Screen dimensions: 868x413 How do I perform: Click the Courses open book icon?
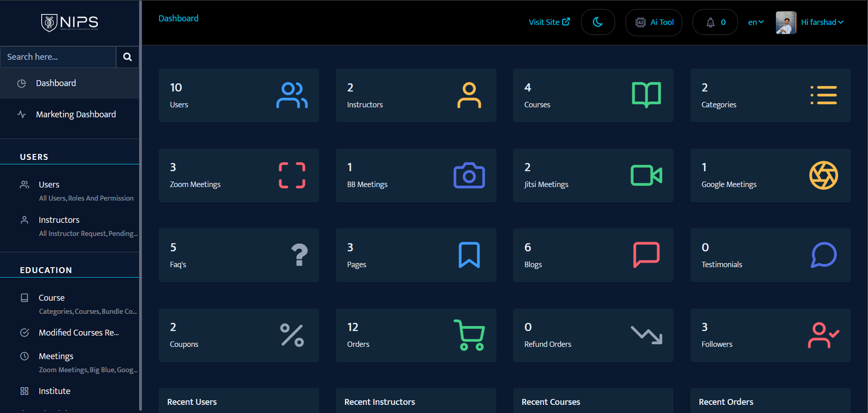click(646, 95)
